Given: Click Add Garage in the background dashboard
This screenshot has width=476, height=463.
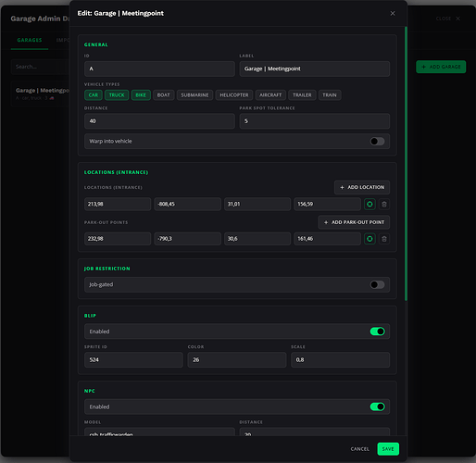Looking at the screenshot, I should pos(441,67).
